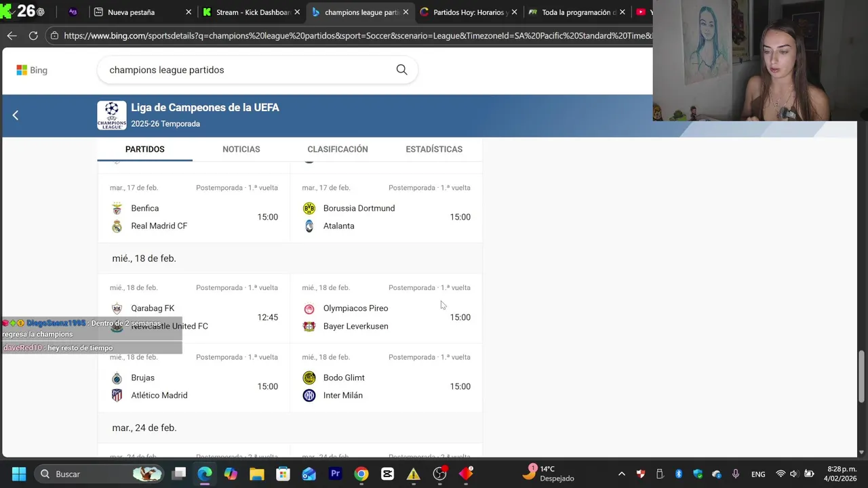
Task: Close the Nueva pestaña tab
Action: (x=189, y=12)
